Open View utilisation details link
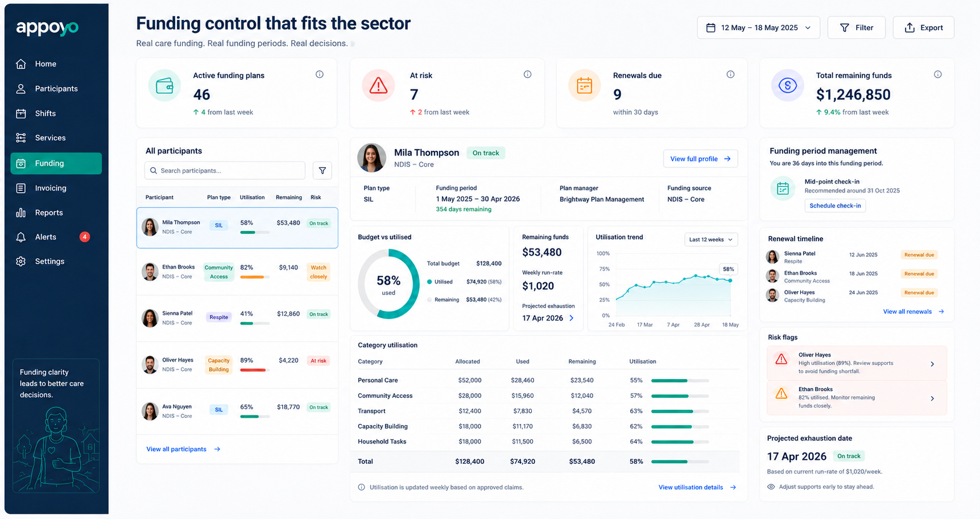980x519 pixels. click(x=697, y=487)
